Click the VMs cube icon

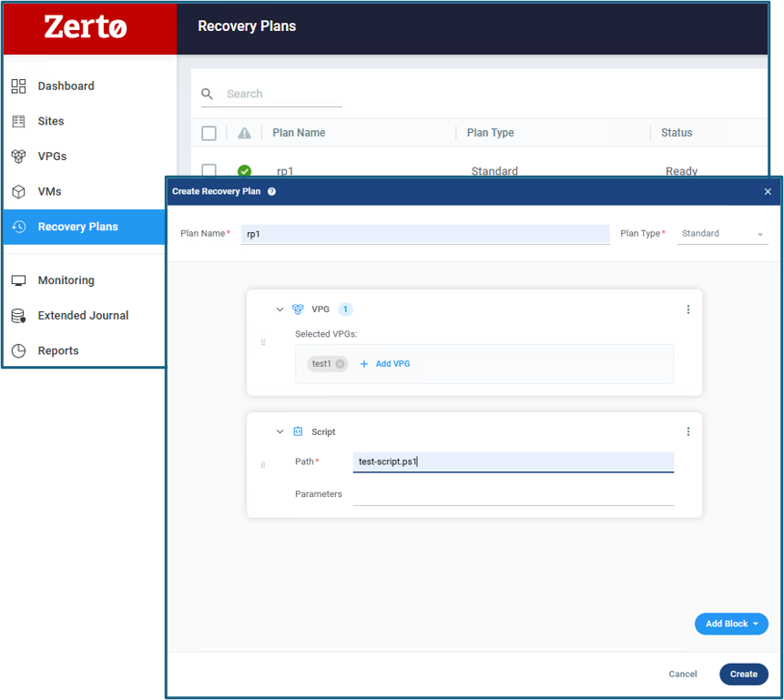18,191
